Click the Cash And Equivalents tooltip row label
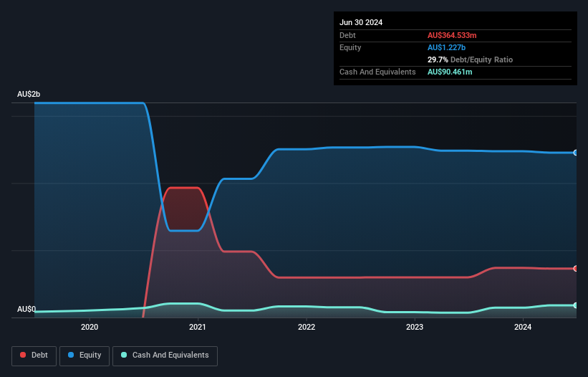This screenshot has width=588, height=377. click(x=377, y=72)
